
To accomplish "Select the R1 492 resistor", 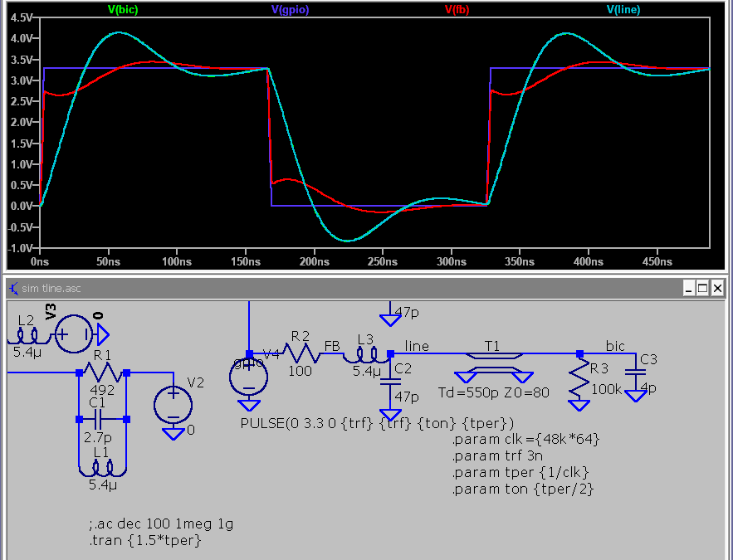I will coord(102,373).
